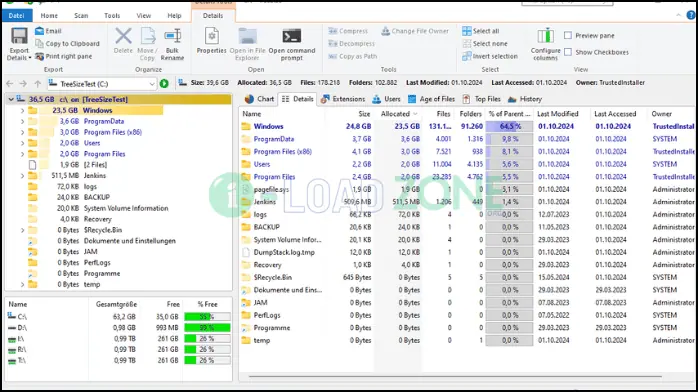Select the [2 Files] tree entry
The width and height of the screenshot is (698, 392).
click(96, 165)
